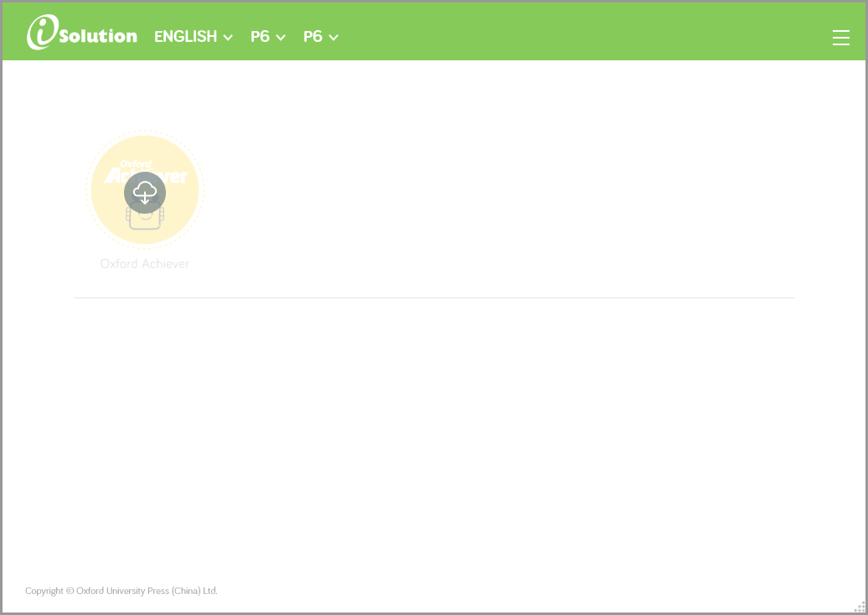Open the ENGLISH subject dropdown
The width and height of the screenshot is (868, 615).
194,37
